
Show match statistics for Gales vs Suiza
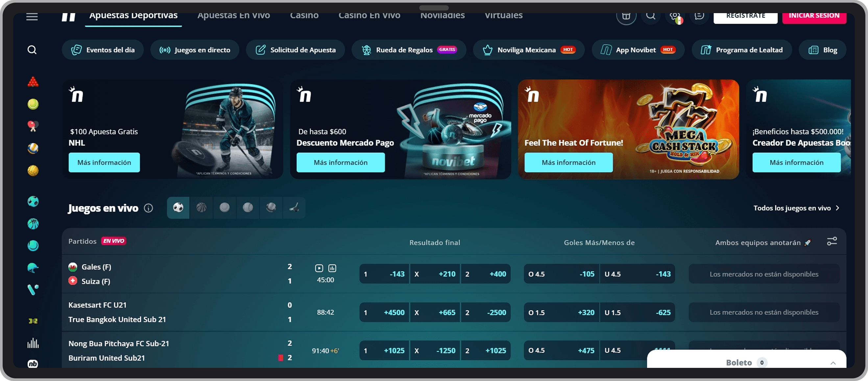click(x=332, y=268)
